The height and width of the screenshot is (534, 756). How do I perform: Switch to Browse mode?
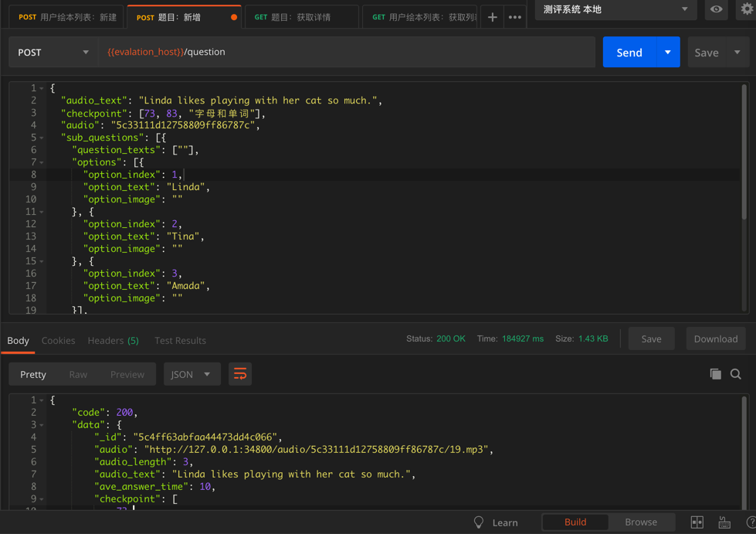[x=640, y=522]
